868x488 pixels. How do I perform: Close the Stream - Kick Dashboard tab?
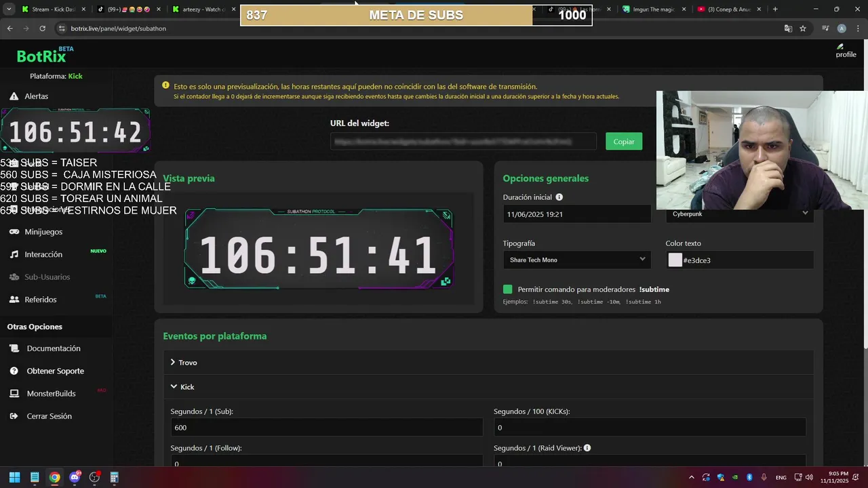pyautogui.click(x=83, y=9)
